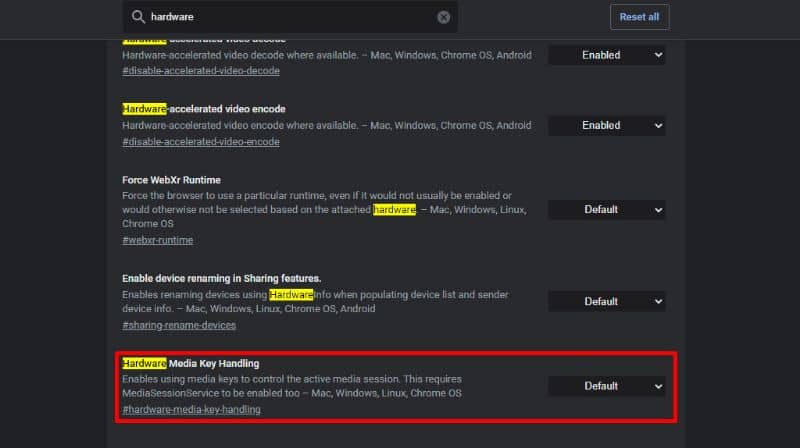Select the Hardware Media Key Handling title
The image size is (800, 448).
click(x=190, y=363)
